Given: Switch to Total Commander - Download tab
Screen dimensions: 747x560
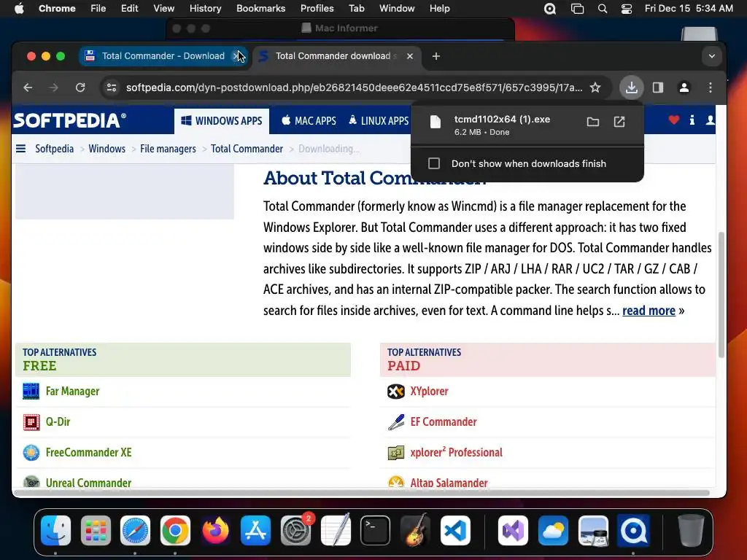Looking at the screenshot, I should pyautogui.click(x=163, y=56).
